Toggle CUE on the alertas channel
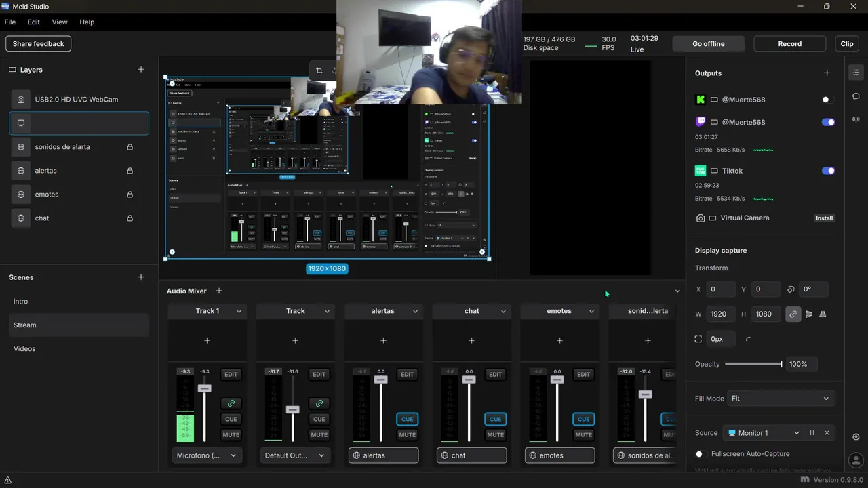The image size is (868, 488). tap(408, 419)
